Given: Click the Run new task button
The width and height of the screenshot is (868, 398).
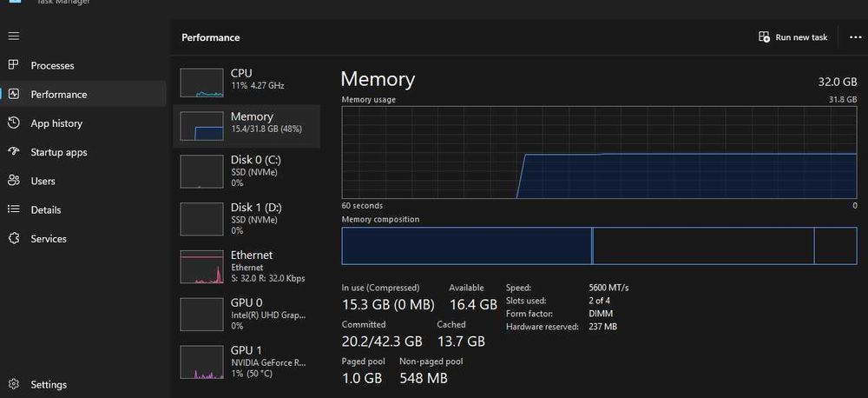Looking at the screenshot, I should (793, 37).
